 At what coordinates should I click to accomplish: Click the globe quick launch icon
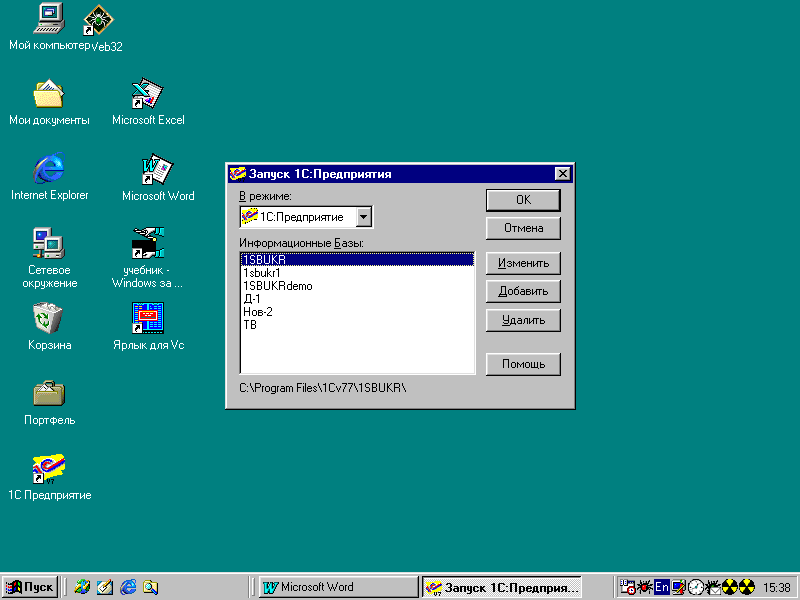[82, 587]
